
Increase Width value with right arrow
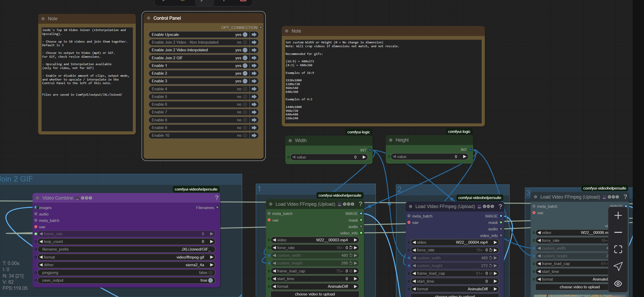coord(364,157)
